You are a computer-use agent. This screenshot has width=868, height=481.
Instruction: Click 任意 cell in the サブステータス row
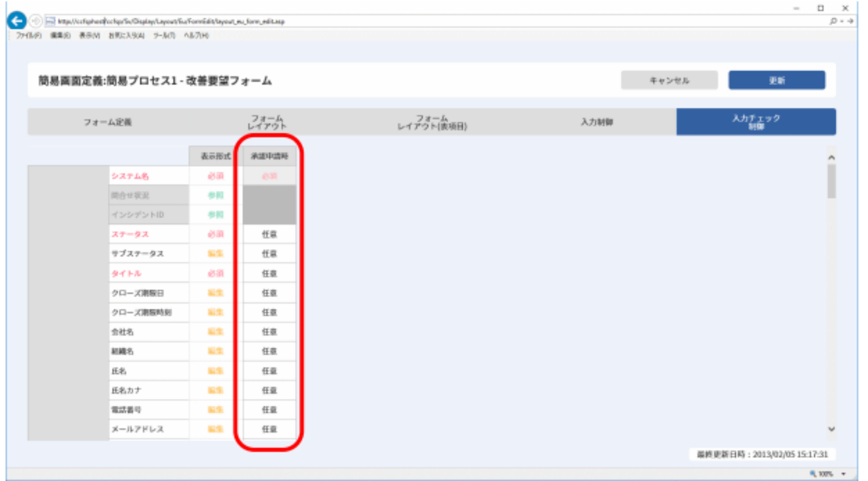click(270, 254)
